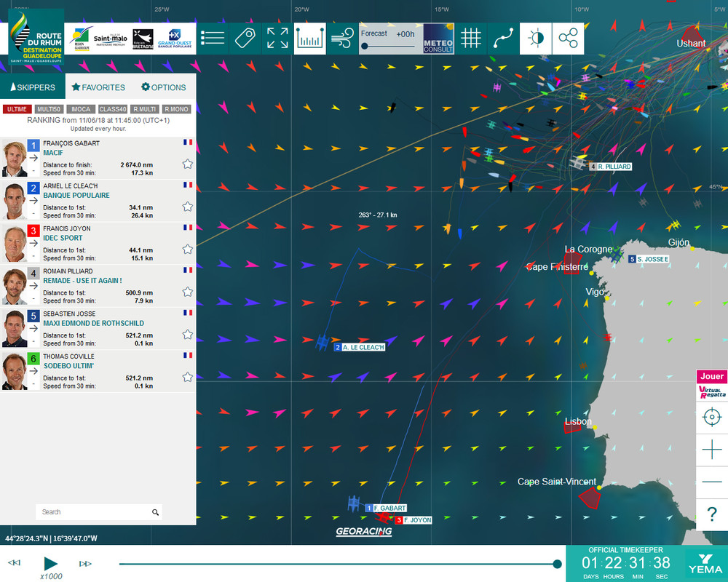Screen dimensions: 728x582
Task: Click Thomas Coville's portrait photo
Action: pyautogui.click(x=15, y=371)
